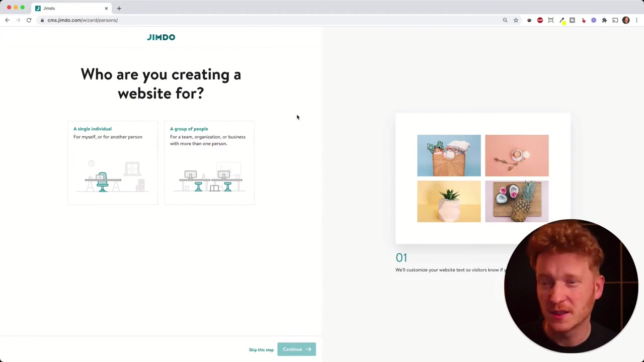This screenshot has height=362, width=644.
Task: Open the Chrome three-dot menu
Action: click(x=636, y=20)
